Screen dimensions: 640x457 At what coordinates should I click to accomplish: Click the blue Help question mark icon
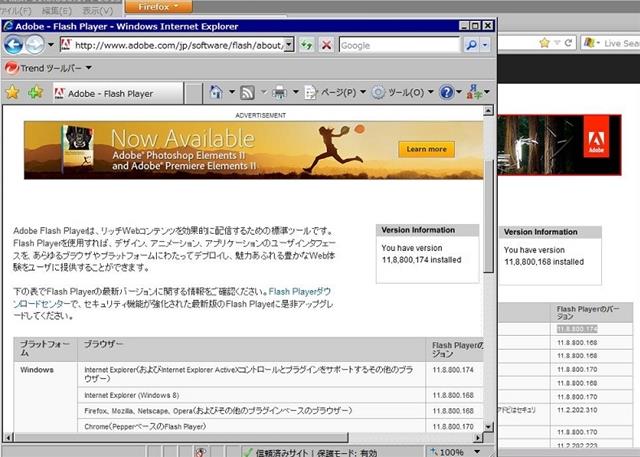pyautogui.click(x=447, y=93)
